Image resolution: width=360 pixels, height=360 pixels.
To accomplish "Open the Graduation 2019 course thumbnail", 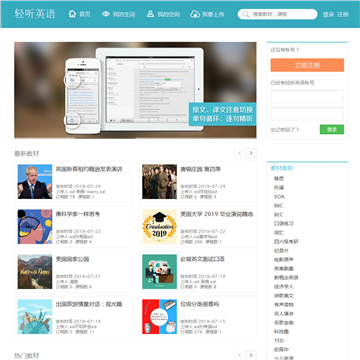I will click(159, 227).
